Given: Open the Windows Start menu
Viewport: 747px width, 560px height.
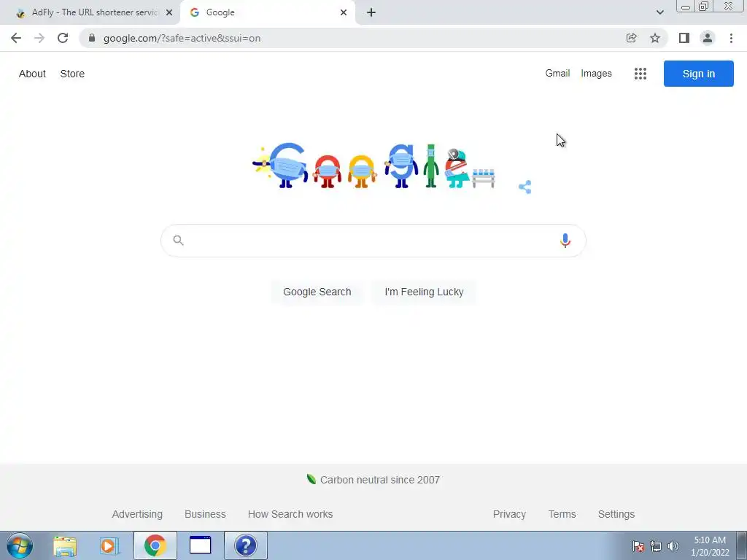Looking at the screenshot, I should pyautogui.click(x=20, y=545).
